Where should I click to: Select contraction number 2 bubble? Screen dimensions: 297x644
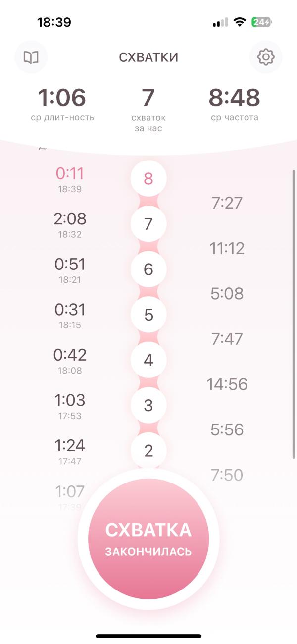[x=148, y=451]
